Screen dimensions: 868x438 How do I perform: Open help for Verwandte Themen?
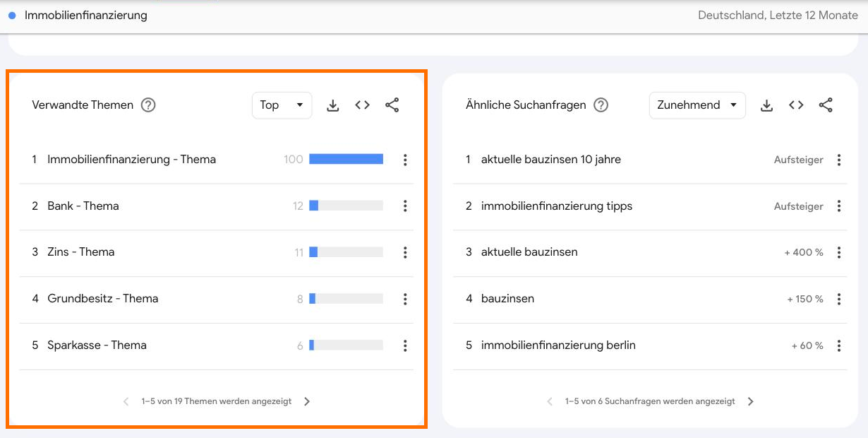[x=148, y=105]
